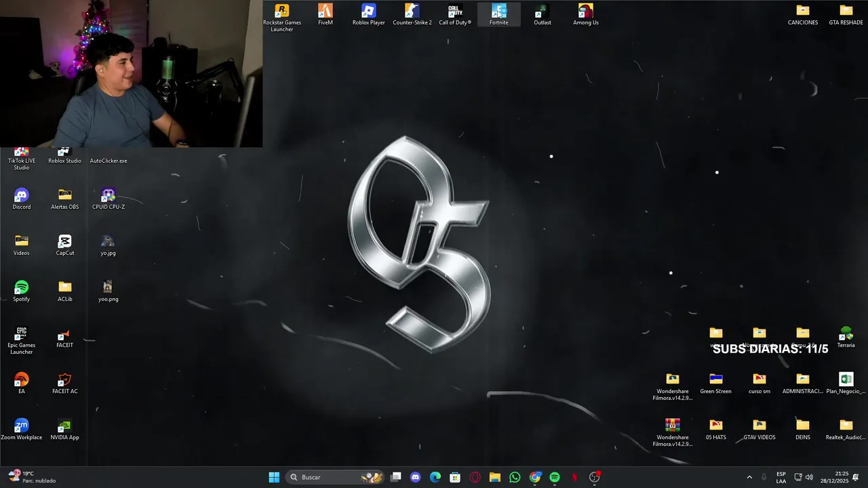The height and width of the screenshot is (488, 868).
Task: Open the network quick settings icon
Action: [x=798, y=477]
